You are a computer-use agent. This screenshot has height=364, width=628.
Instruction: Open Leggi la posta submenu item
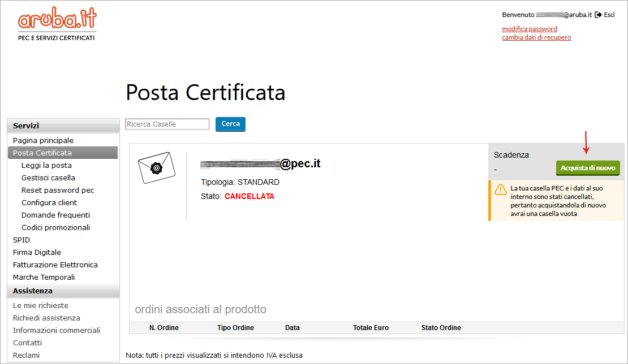(46, 165)
